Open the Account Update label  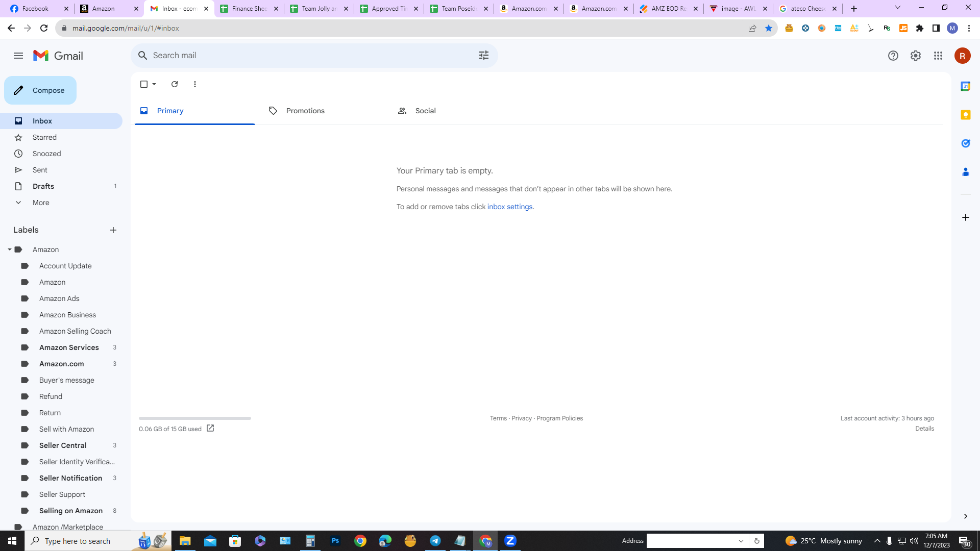[x=65, y=266]
